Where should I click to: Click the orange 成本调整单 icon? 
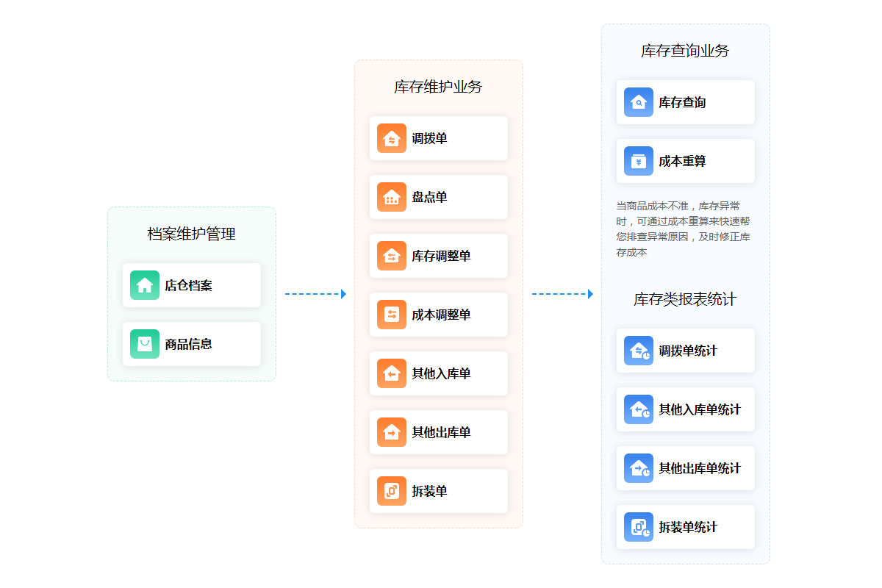click(x=392, y=315)
